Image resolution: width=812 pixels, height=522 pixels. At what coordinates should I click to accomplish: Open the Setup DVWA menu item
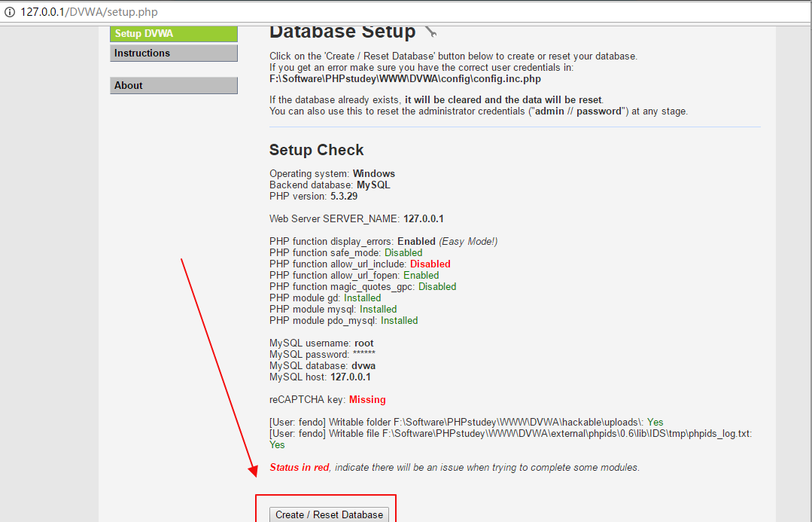tap(174, 34)
